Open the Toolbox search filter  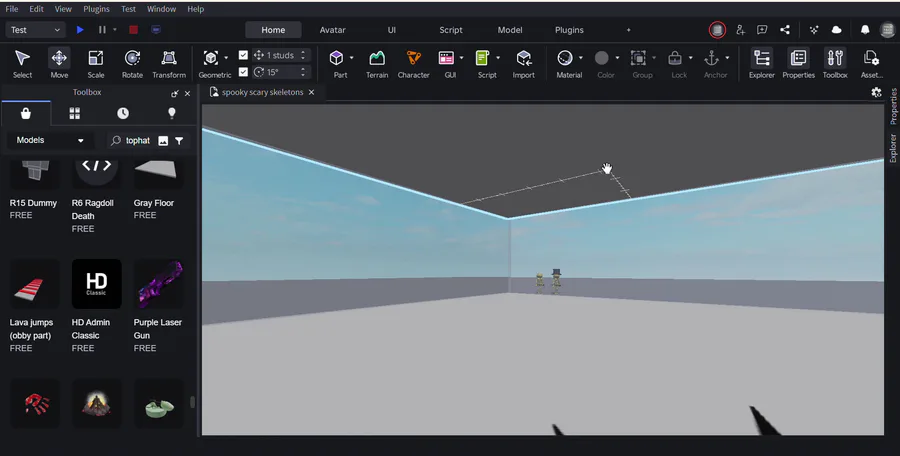click(x=179, y=141)
